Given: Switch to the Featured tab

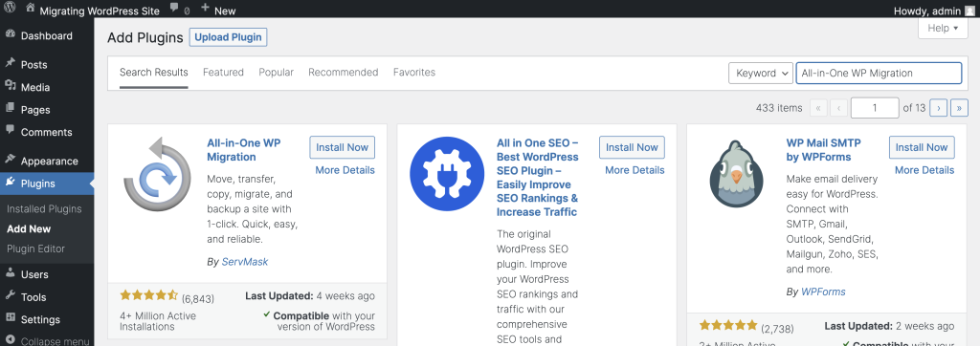Looking at the screenshot, I should click(223, 73).
